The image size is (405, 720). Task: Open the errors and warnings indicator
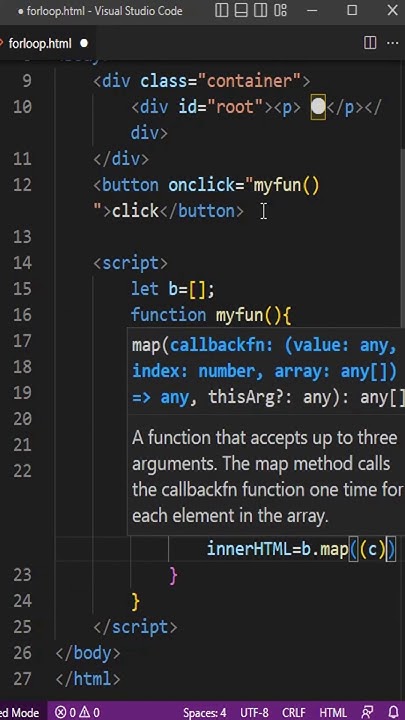coord(77,712)
